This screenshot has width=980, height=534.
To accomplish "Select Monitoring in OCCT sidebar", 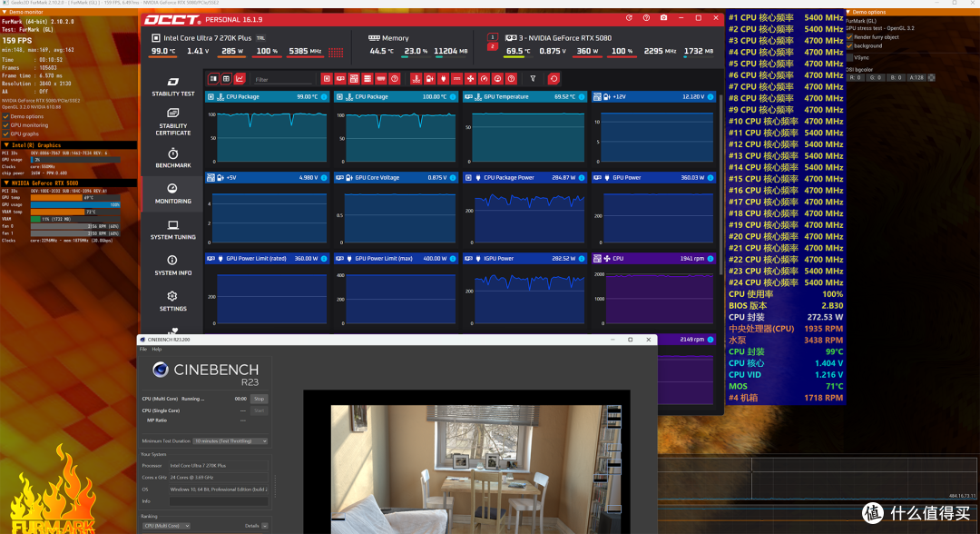I will point(172,193).
